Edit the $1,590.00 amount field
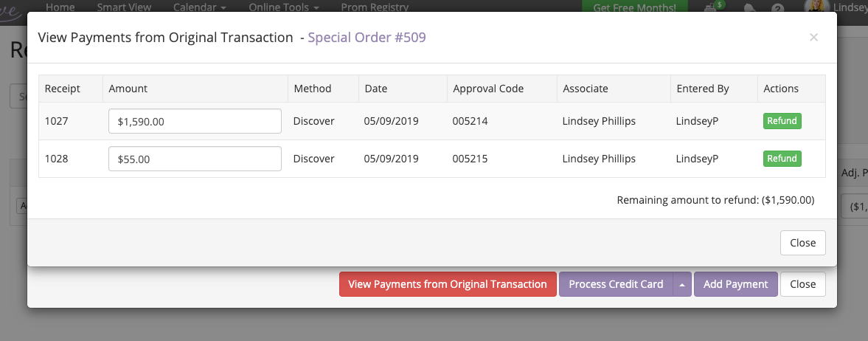The width and height of the screenshot is (868, 341). coord(195,121)
